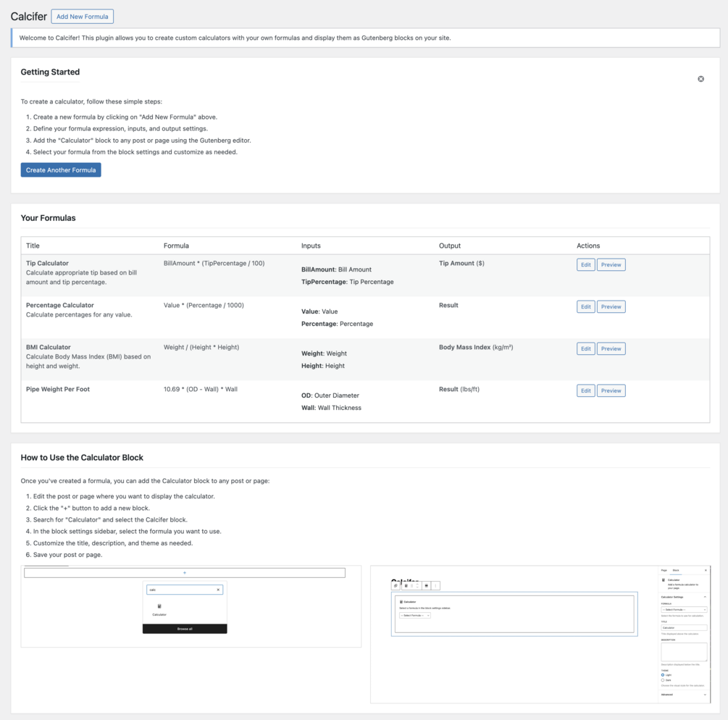Click the 'Wall: Wall Thickness' input text
Screen dimensions: 728x720
(x=331, y=408)
